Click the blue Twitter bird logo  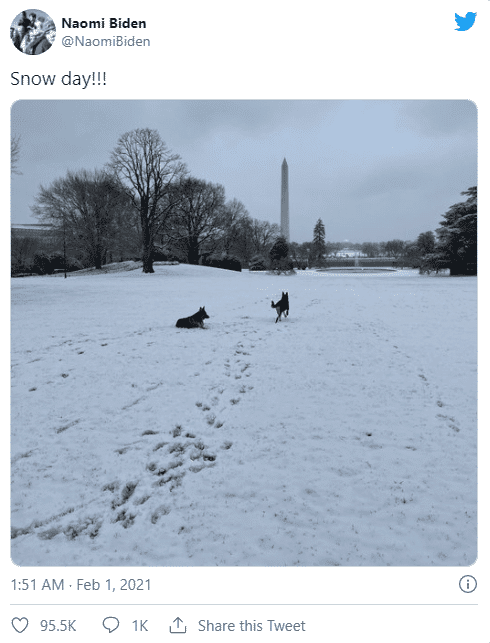[465, 21]
